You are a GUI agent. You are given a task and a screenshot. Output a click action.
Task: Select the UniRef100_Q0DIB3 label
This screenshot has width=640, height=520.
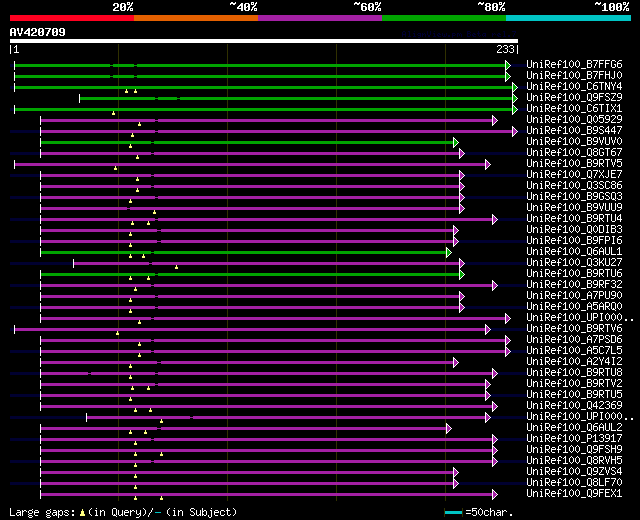[574, 230]
